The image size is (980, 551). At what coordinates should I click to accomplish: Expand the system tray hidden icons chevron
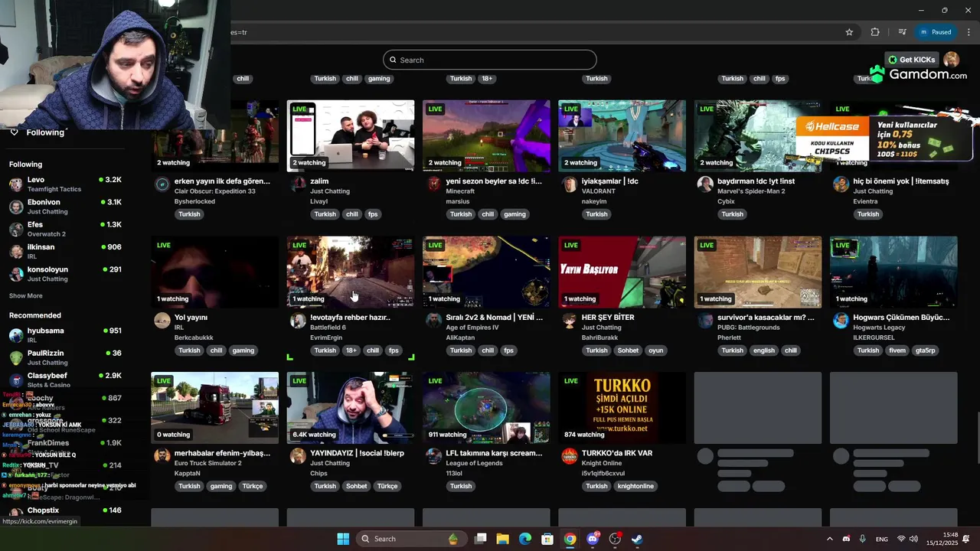[829, 539]
